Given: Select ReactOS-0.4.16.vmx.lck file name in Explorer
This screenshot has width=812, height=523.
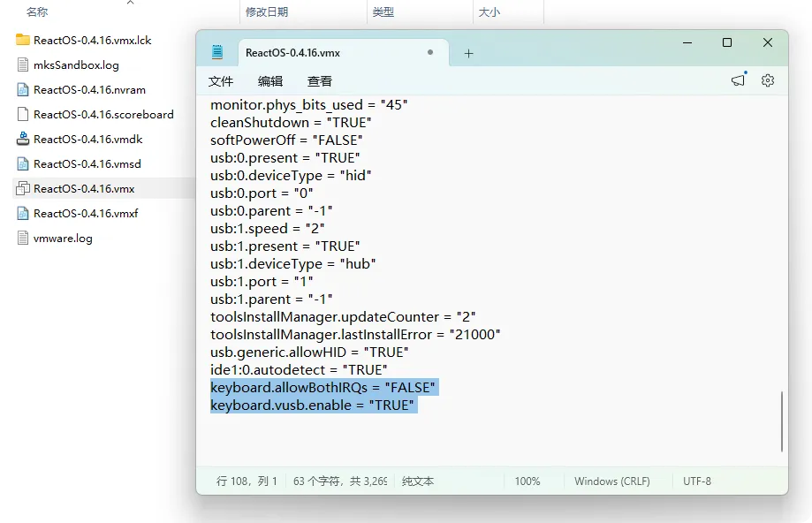Looking at the screenshot, I should point(92,41).
